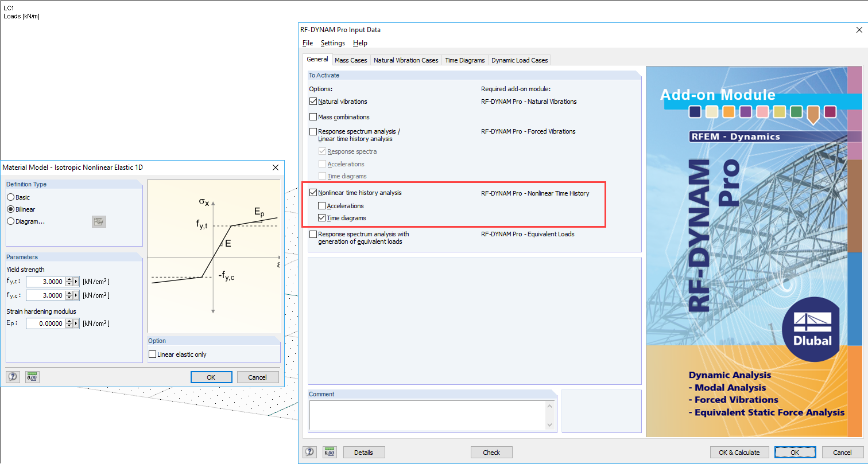Screen dimensions: 868x464
Task: Uncheck Time diagrams under Nonlinear time history analysis
Action: (323, 217)
